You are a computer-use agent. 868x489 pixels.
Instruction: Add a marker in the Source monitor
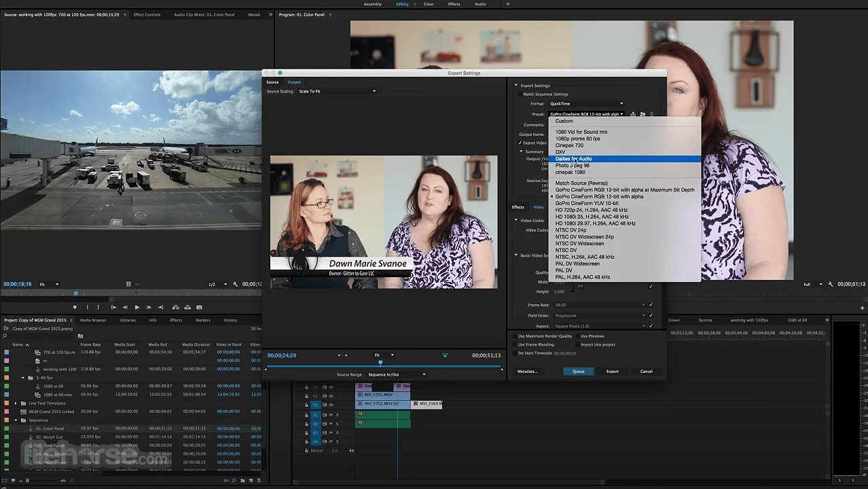click(75, 307)
